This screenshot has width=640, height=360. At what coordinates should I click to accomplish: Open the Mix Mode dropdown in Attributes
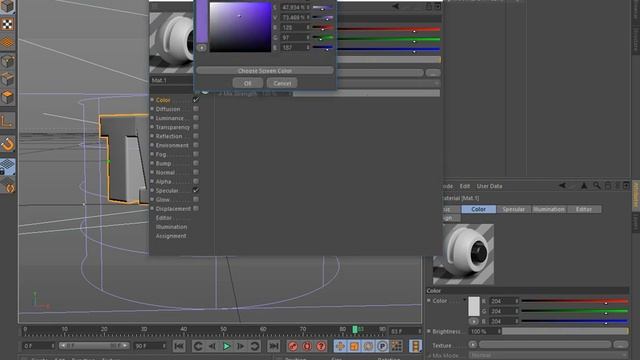coord(549,356)
